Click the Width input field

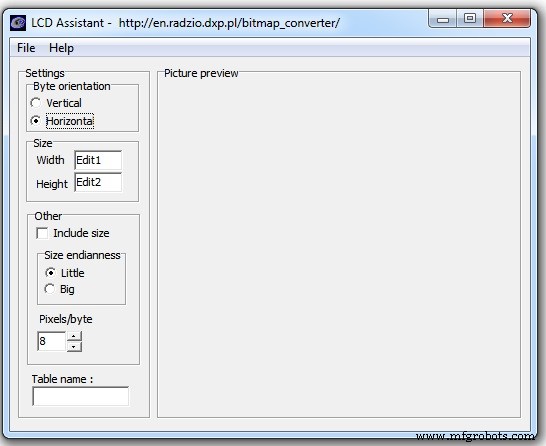pos(98,160)
